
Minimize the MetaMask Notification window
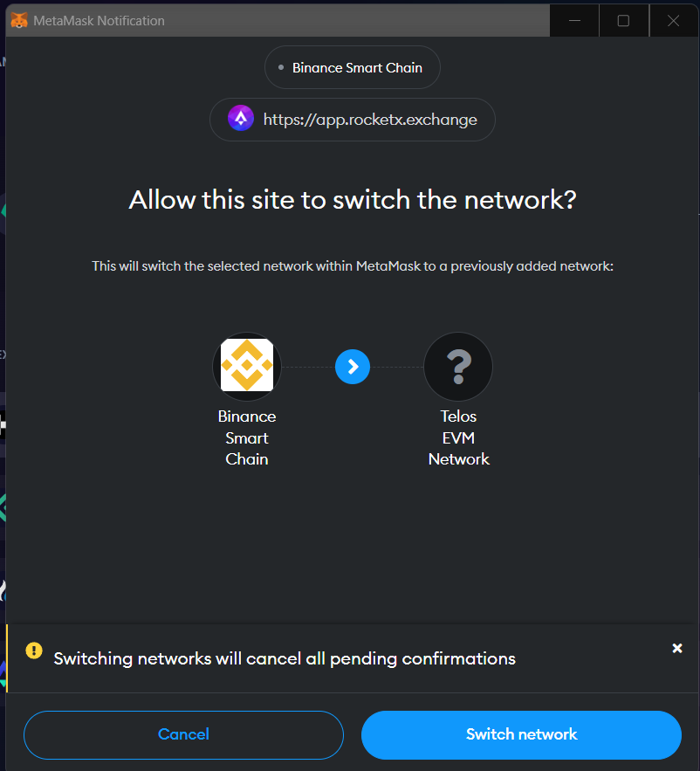(x=574, y=21)
